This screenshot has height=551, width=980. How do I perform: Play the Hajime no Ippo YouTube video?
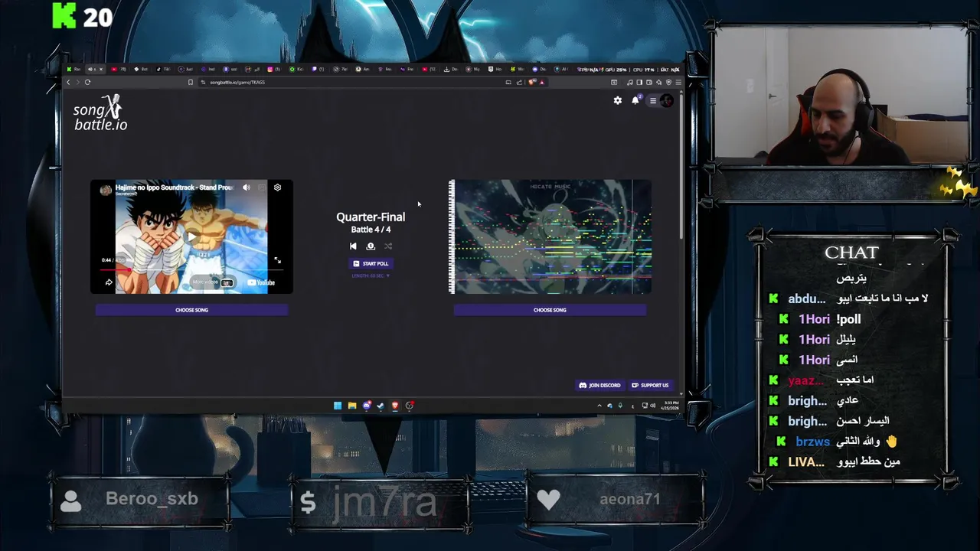tap(191, 236)
